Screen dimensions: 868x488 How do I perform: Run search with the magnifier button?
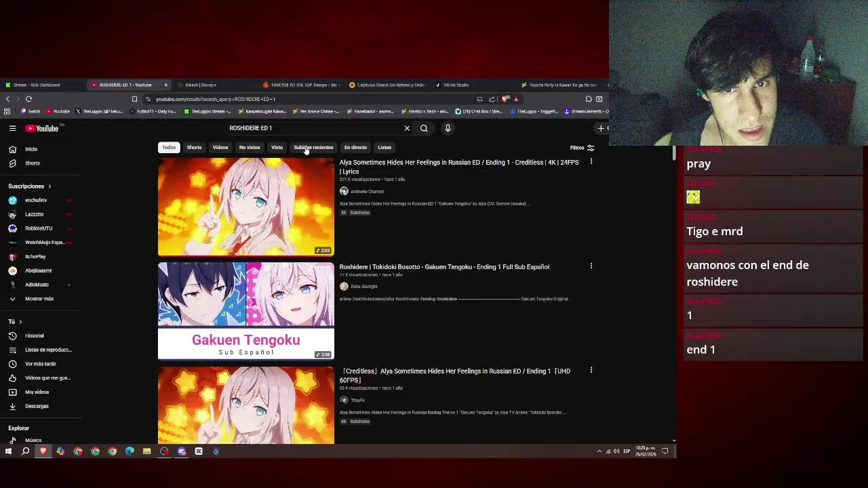tap(424, 128)
